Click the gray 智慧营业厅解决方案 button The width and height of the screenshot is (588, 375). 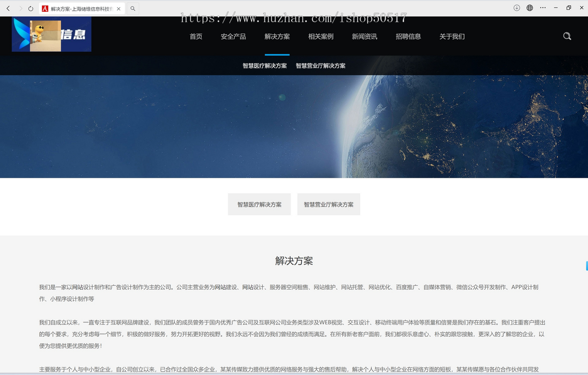tap(329, 204)
